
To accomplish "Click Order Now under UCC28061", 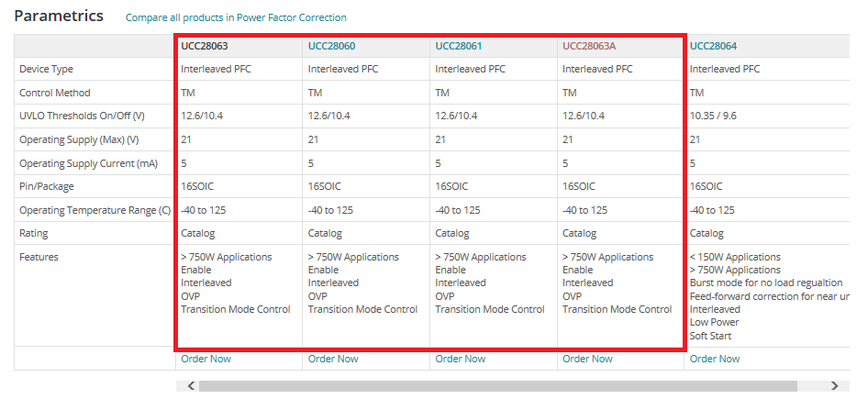I will pyautogui.click(x=461, y=359).
